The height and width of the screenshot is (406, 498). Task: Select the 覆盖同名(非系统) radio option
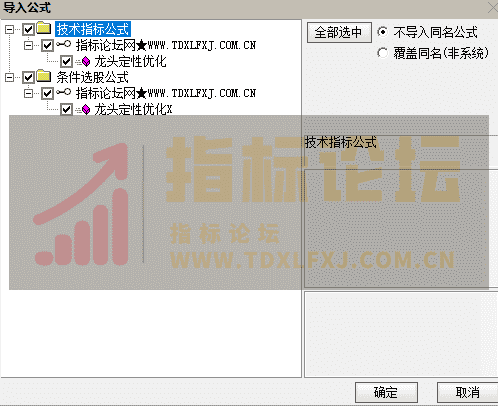383,53
